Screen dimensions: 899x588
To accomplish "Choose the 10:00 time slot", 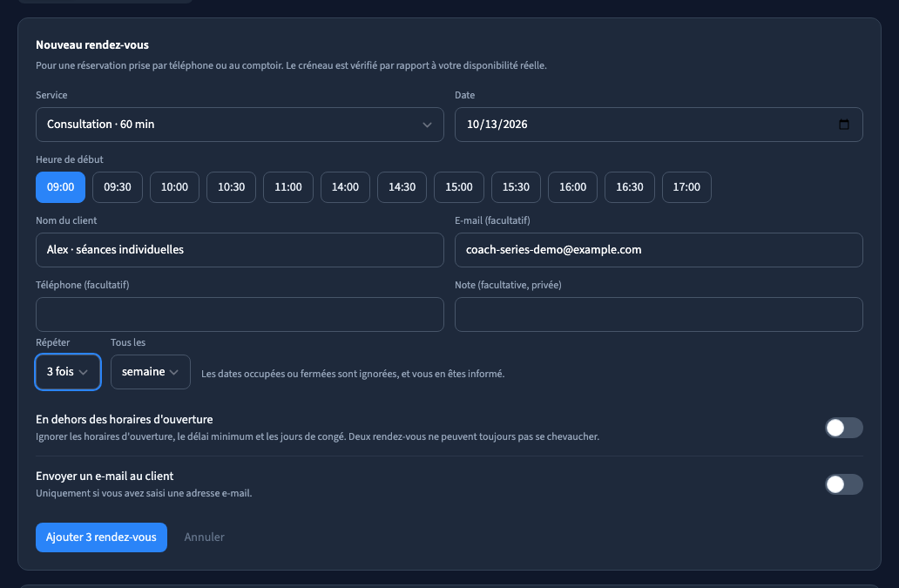I will (x=174, y=187).
